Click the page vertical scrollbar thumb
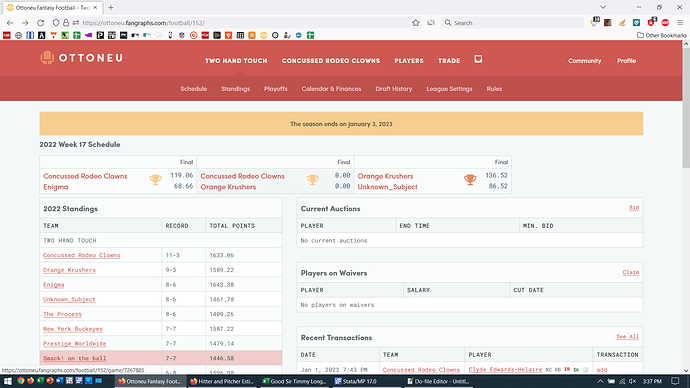 click(x=686, y=107)
